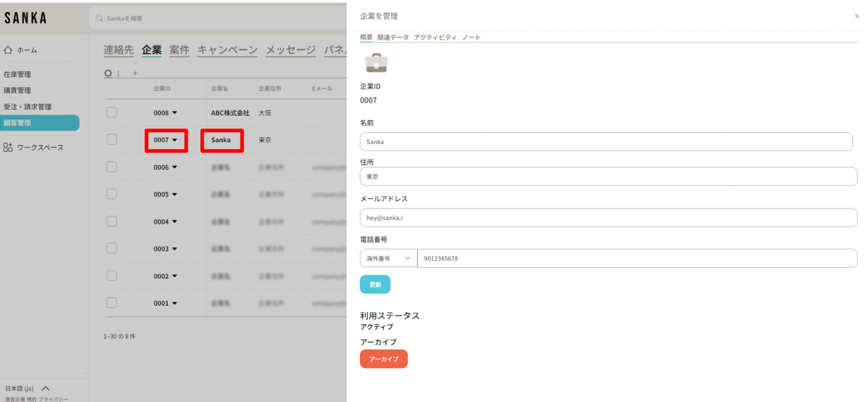Screen dimensions: 868x402
Task: Click the magnifier icon in the search bar
Action: coord(99,18)
